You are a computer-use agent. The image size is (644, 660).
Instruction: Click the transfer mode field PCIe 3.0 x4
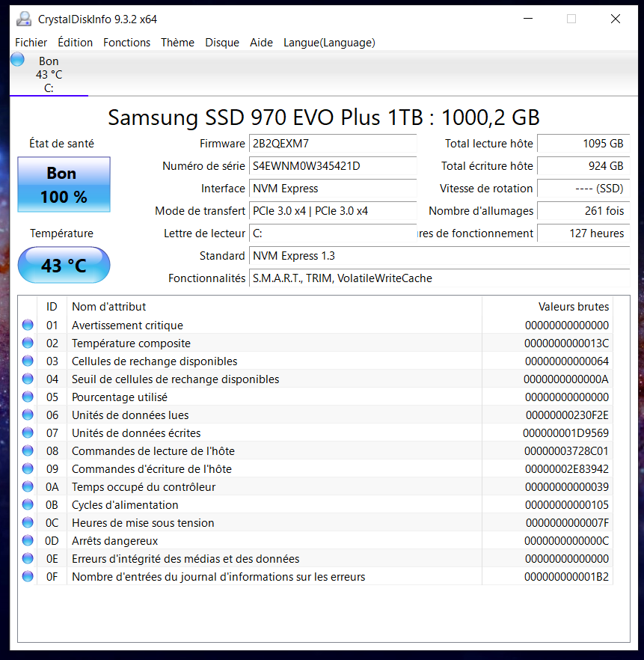[x=333, y=211]
